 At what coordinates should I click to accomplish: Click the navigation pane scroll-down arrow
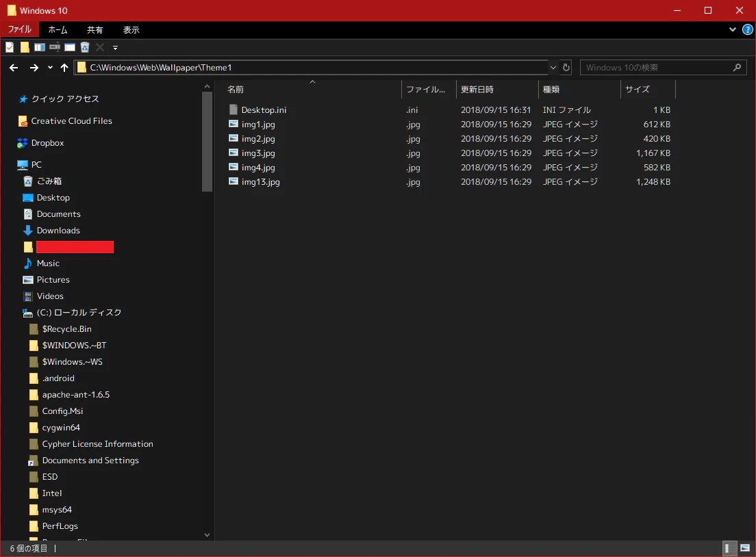click(x=207, y=535)
